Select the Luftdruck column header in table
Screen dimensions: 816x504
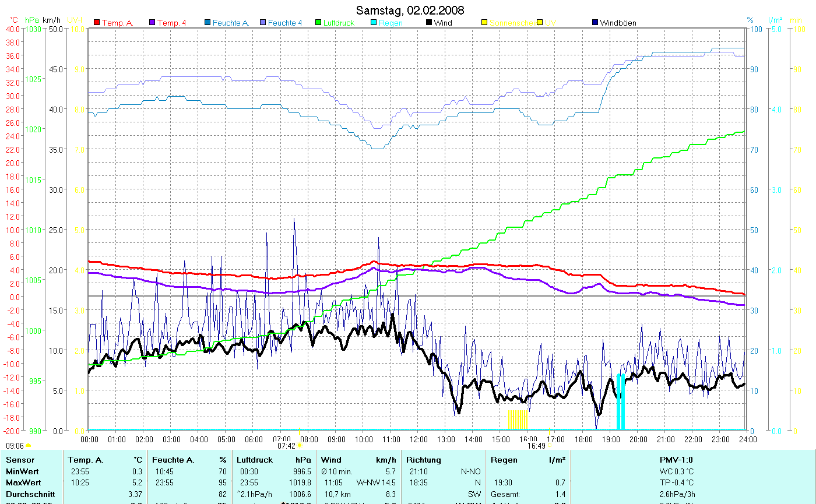[x=254, y=460]
